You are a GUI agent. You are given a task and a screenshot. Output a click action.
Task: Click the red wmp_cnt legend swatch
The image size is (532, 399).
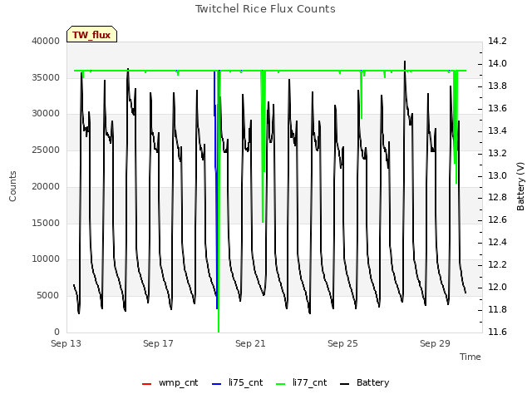click(146, 384)
